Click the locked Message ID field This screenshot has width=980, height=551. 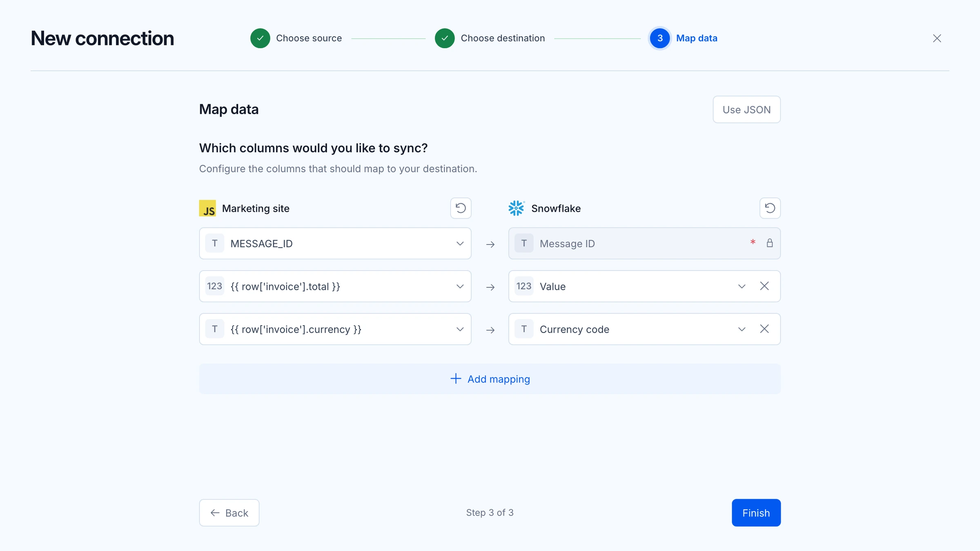coord(644,243)
